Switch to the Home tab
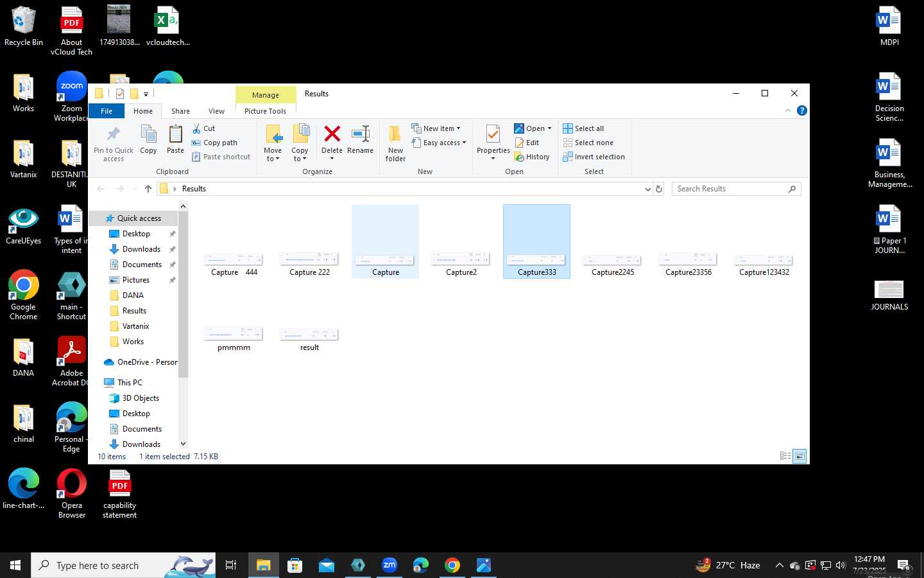The image size is (924, 578). [143, 110]
